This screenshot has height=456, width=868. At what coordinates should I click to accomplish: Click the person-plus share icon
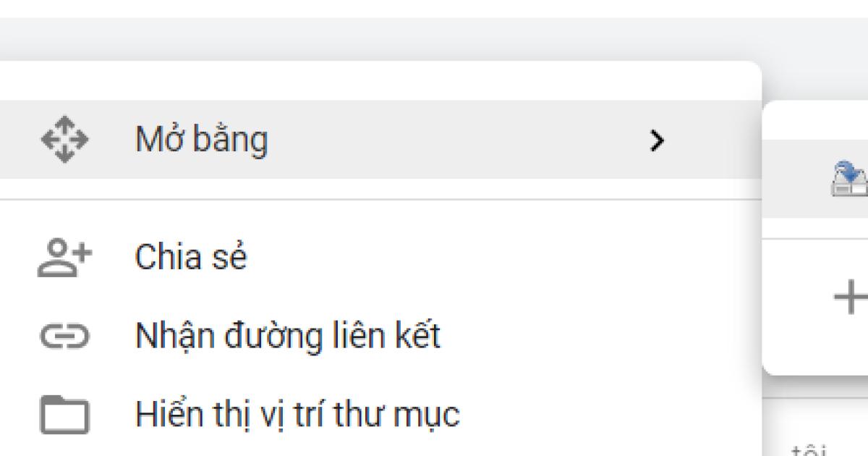64,258
